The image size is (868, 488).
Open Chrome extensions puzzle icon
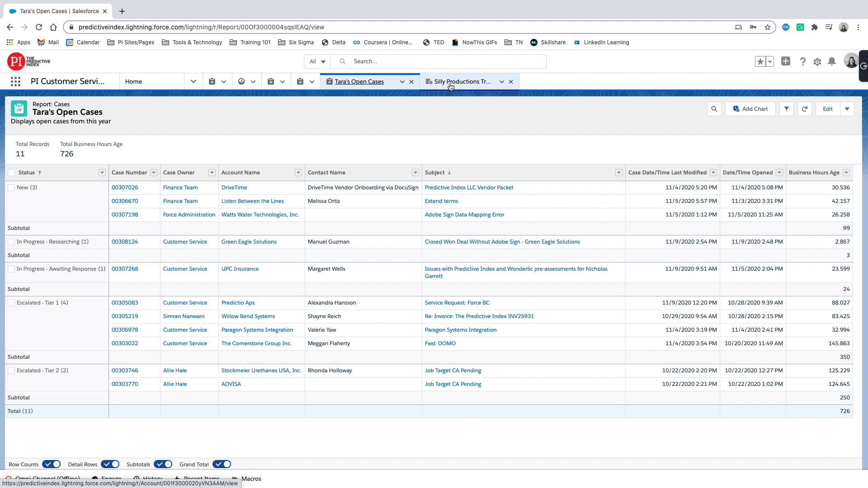815,27
